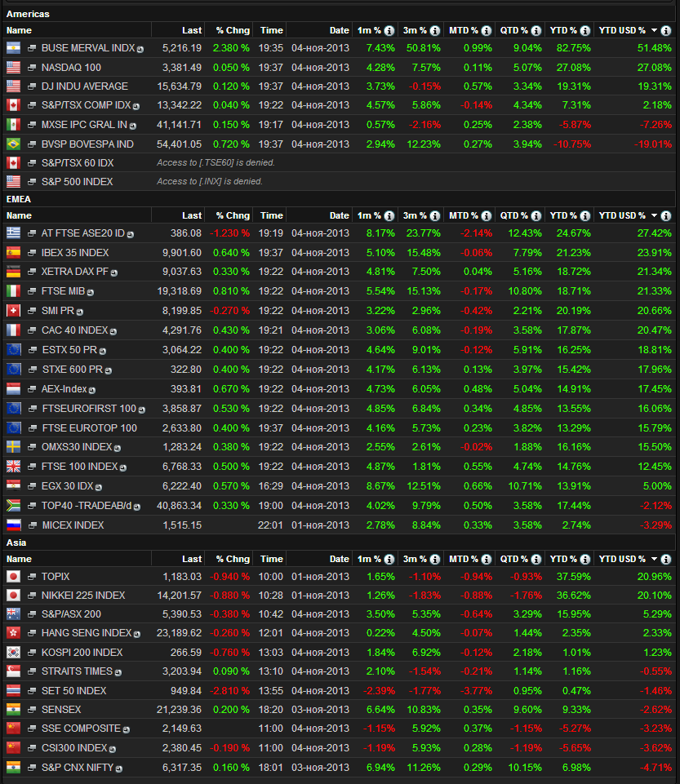Click the info icon beside 1m % in Americas header

coord(389,30)
